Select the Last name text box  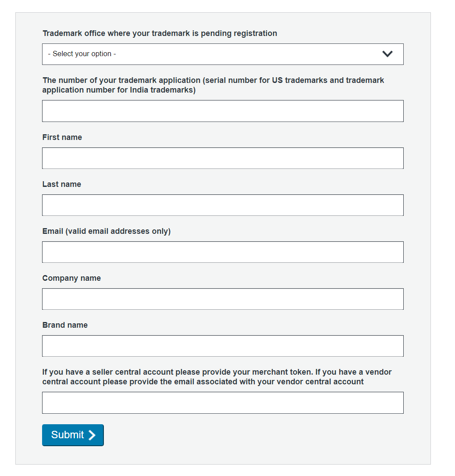tap(223, 205)
